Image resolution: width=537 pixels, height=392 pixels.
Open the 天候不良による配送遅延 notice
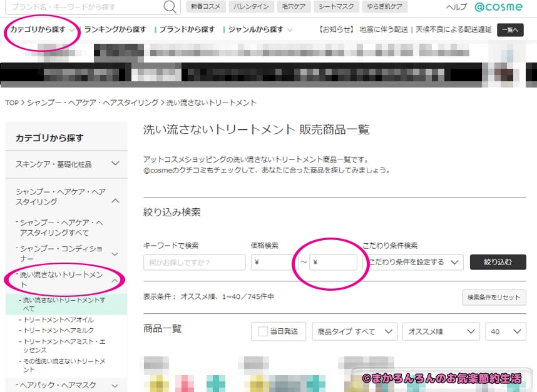(453, 30)
